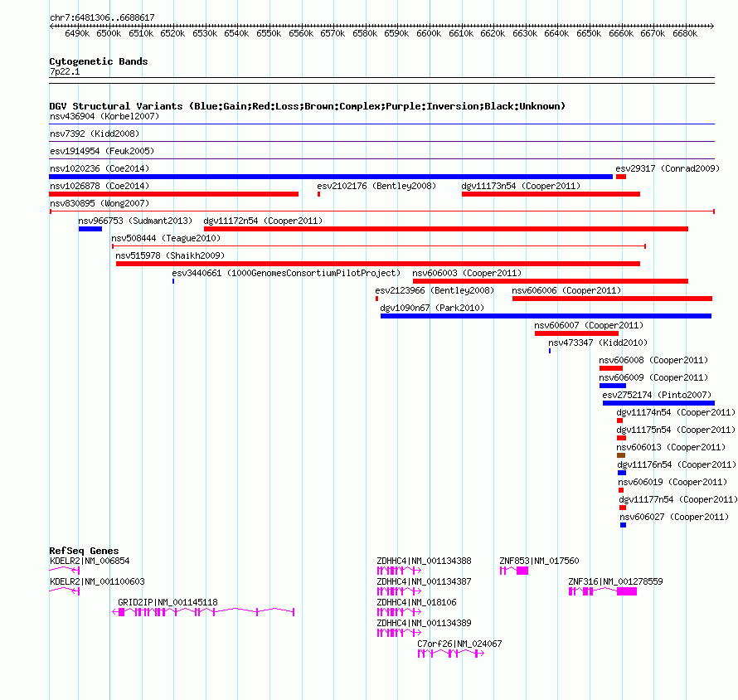The height and width of the screenshot is (700, 738).
Task: Click the chr7:6481306..6688617 region label
Action: coord(102,17)
